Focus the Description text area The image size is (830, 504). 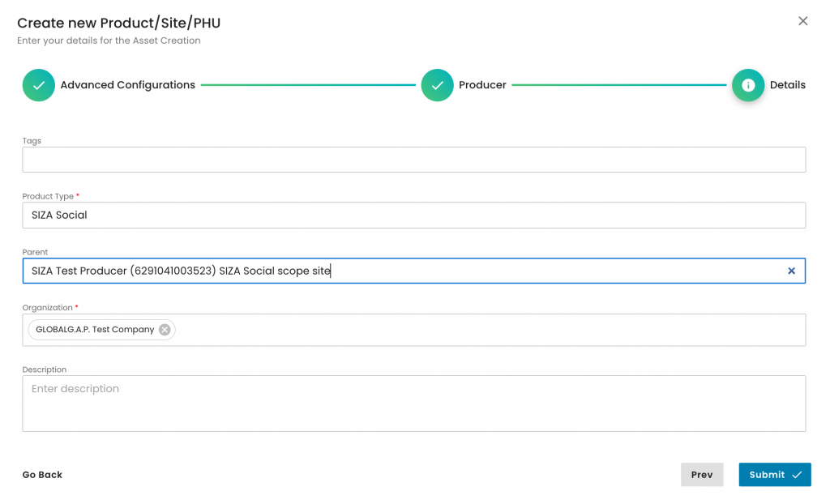(x=413, y=404)
